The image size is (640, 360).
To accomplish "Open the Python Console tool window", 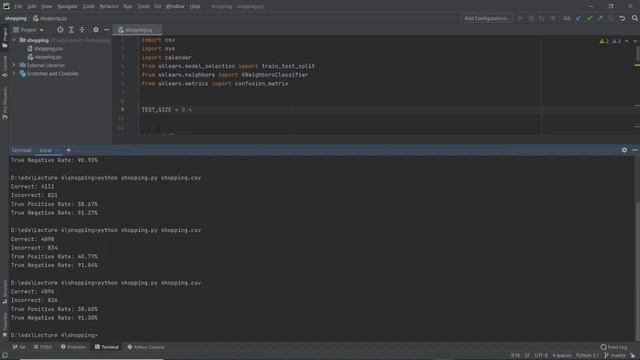I will [146, 347].
